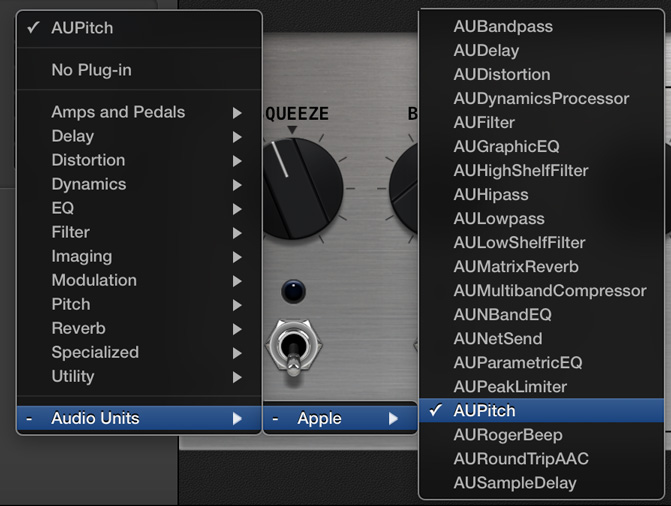671x506 pixels.
Task: Pick AUMultibandCompressor plug-in
Action: click(x=541, y=291)
